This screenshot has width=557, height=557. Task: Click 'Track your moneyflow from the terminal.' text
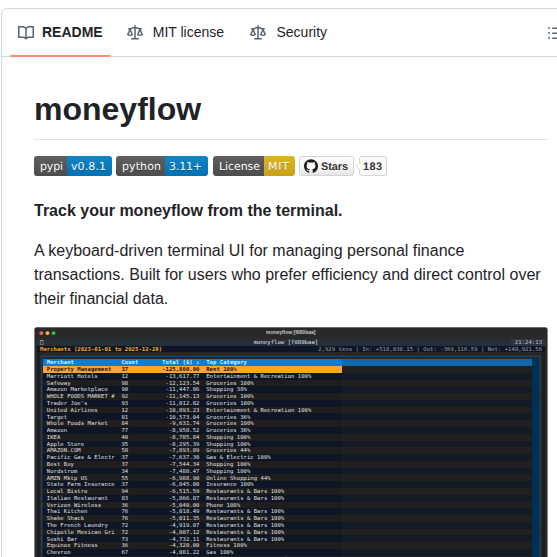[x=188, y=210]
